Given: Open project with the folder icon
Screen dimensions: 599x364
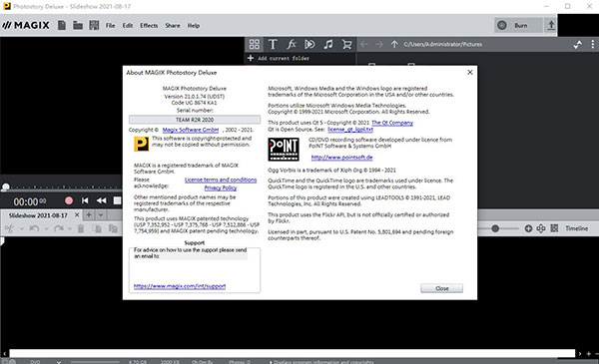Looking at the screenshot, I should 78,25.
